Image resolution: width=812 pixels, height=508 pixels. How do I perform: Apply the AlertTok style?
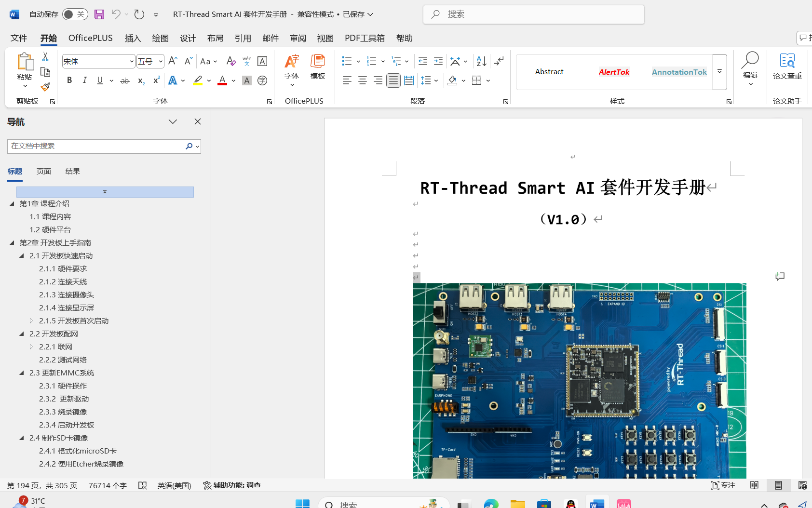(x=614, y=72)
